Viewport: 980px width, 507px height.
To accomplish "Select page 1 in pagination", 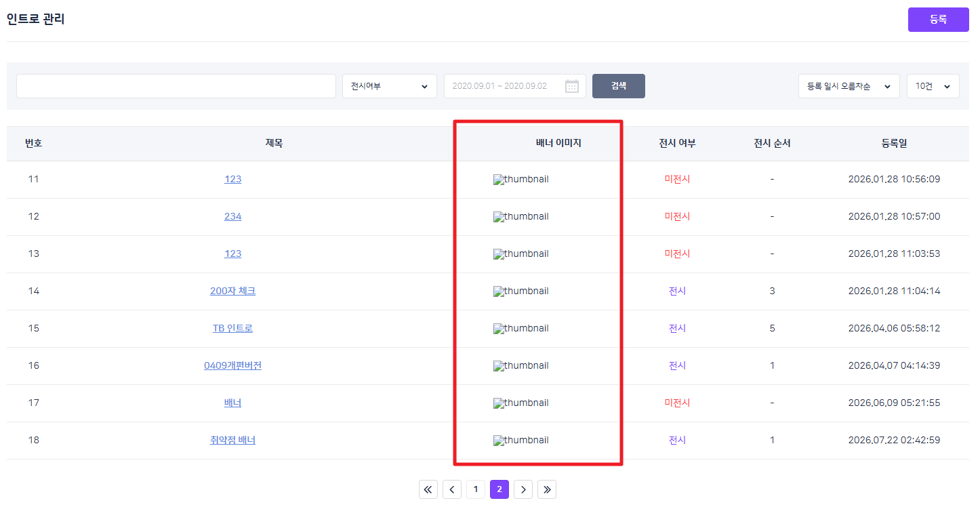I will (476, 489).
